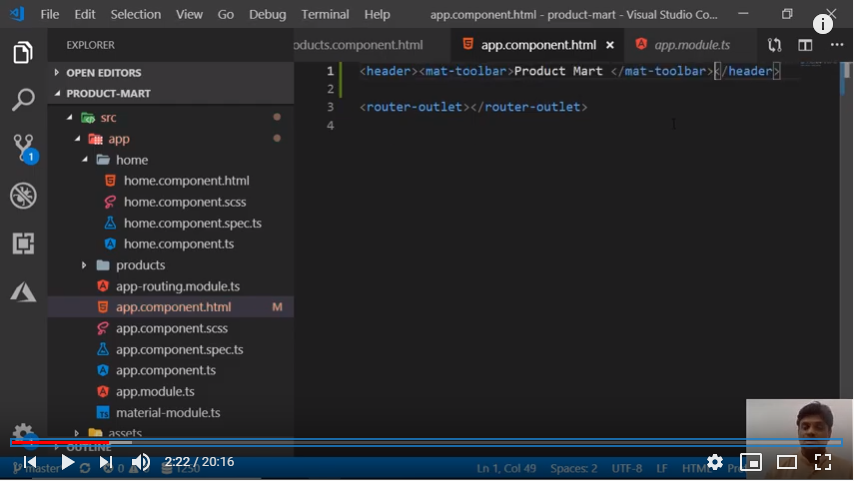Open the Debug view icon
This screenshot has height=481, width=854.
pos(23,195)
